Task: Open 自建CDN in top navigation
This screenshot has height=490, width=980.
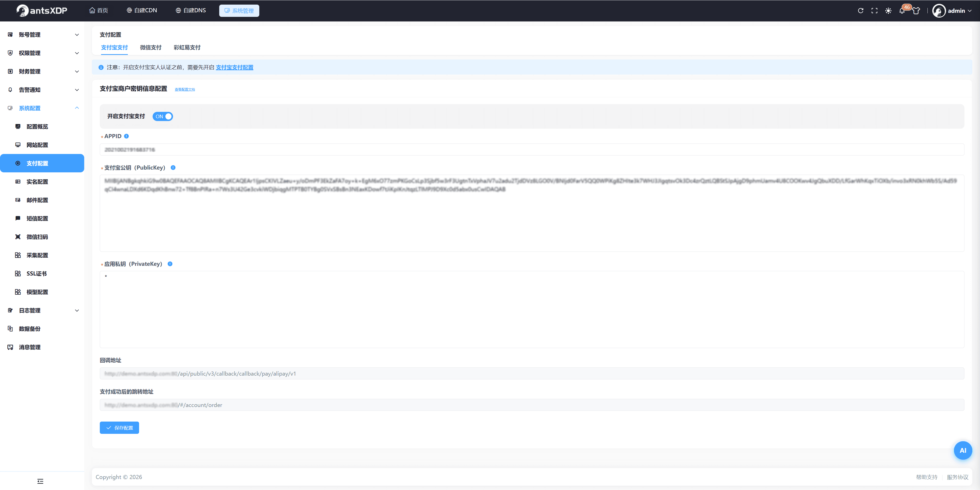Action: click(x=142, y=11)
